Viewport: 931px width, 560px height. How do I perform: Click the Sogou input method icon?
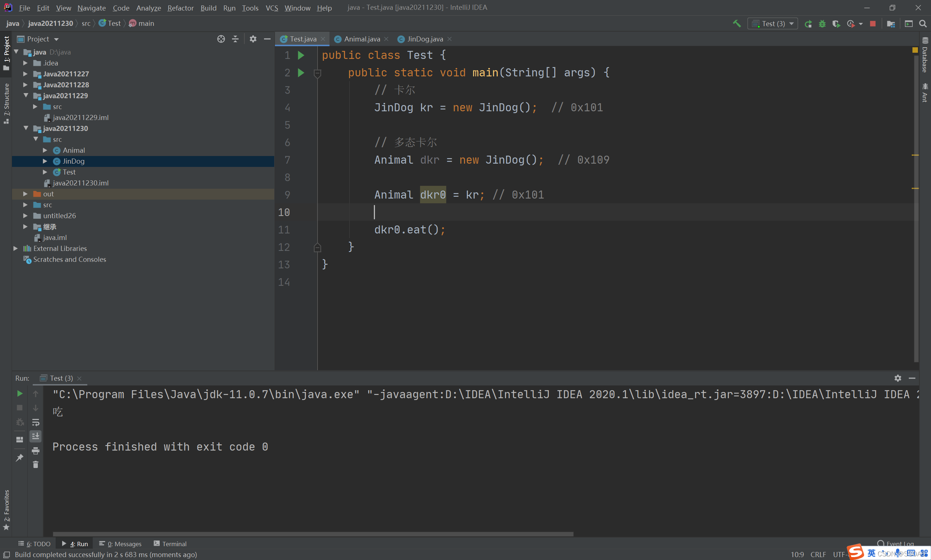click(x=856, y=552)
